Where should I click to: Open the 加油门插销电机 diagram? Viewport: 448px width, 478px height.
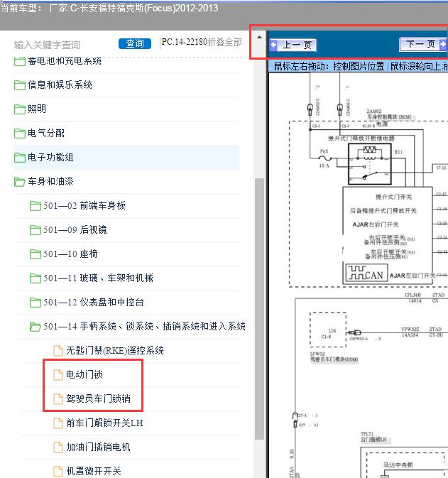click(98, 447)
